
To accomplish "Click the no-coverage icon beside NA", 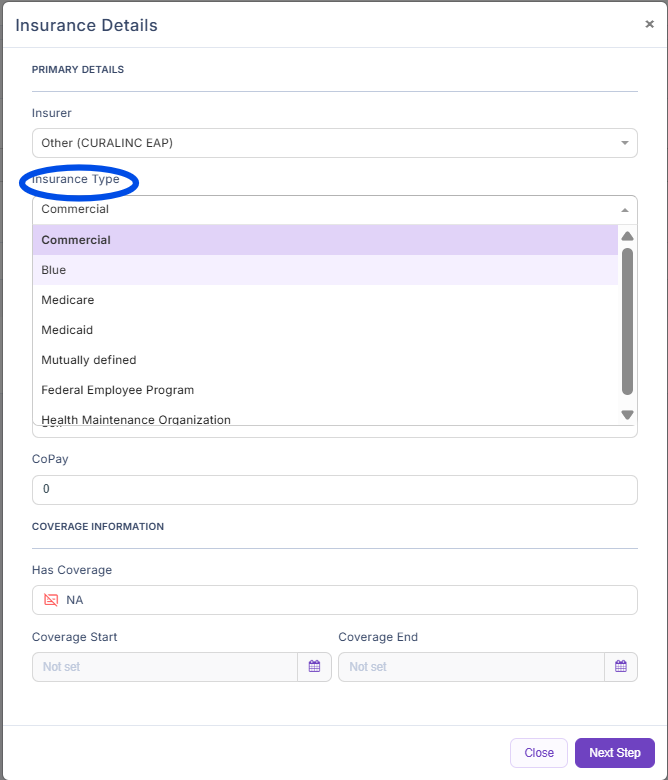I will (51, 600).
